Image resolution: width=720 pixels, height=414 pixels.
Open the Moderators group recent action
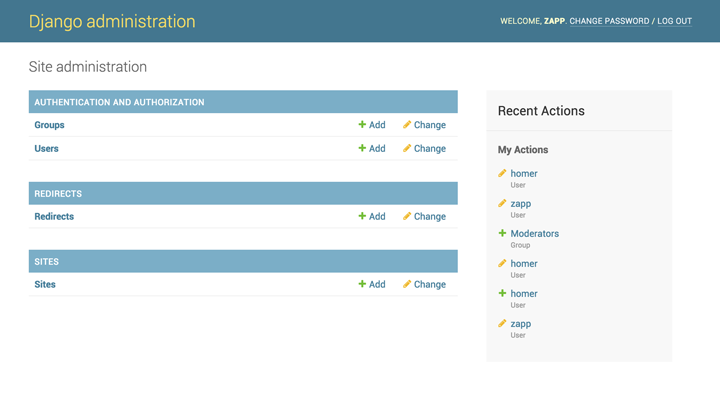[534, 233]
